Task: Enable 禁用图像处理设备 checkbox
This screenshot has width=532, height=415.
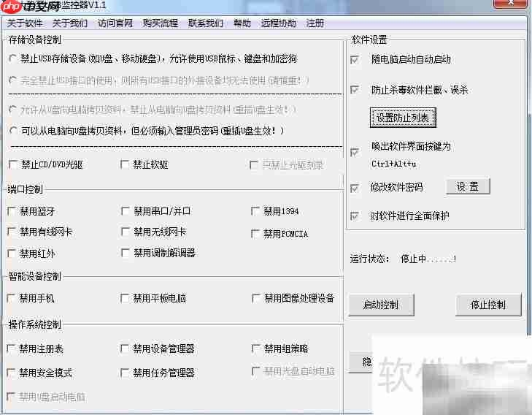Action: coord(256,298)
